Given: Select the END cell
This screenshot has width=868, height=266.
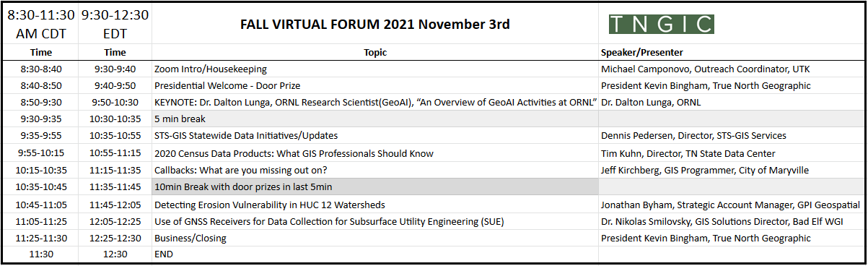Looking at the screenshot, I should point(375,254).
